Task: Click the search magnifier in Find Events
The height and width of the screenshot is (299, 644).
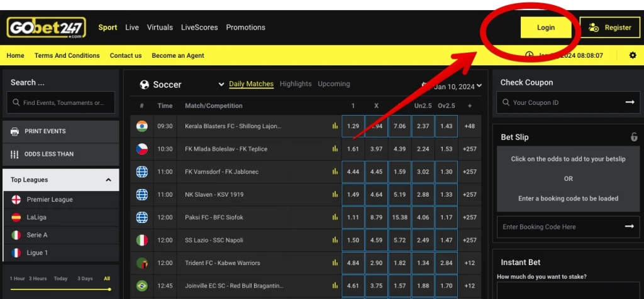Action: coord(16,102)
